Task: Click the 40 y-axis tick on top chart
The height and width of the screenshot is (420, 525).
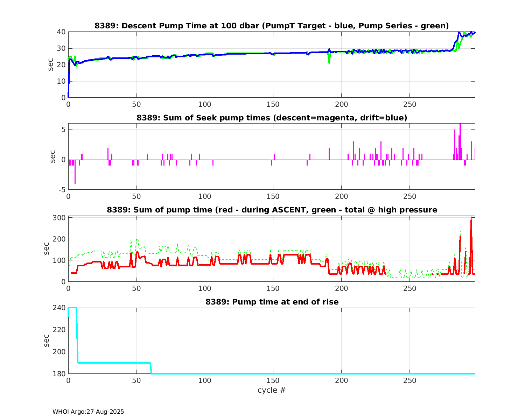Action: 61,32
